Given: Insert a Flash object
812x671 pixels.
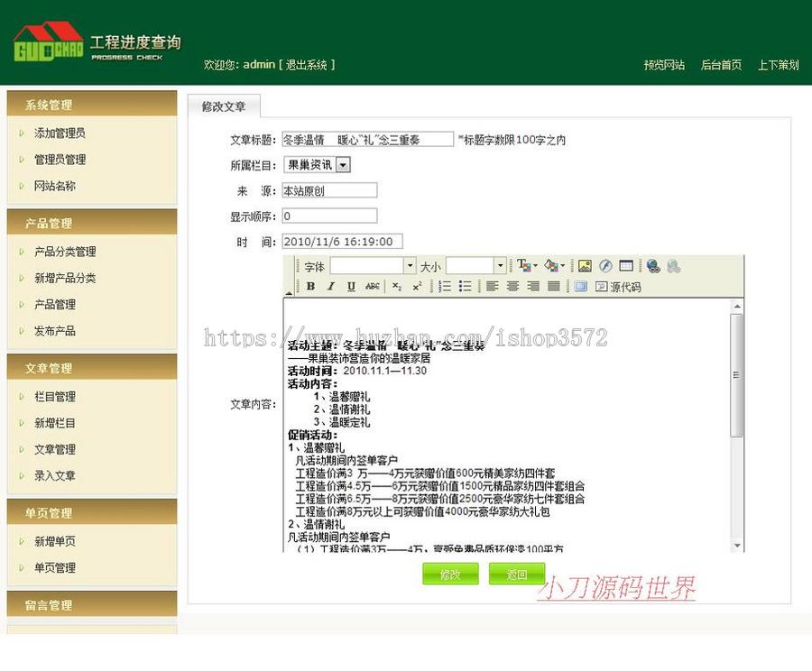Looking at the screenshot, I should pyautogui.click(x=605, y=265).
